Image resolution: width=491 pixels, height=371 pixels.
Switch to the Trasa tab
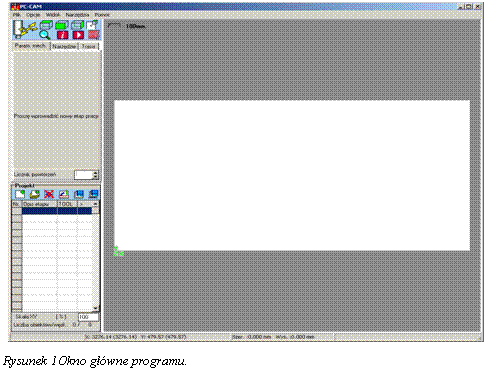coord(88,47)
